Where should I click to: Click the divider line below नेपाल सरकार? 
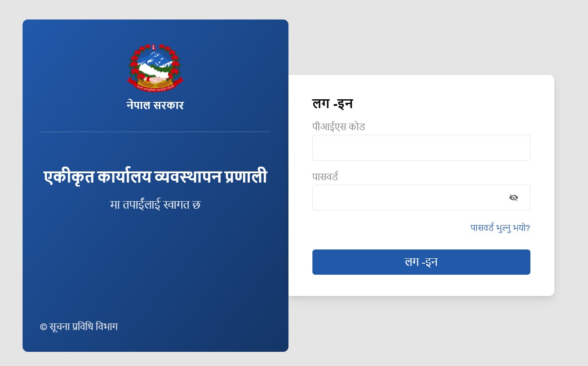pyautogui.click(x=155, y=132)
